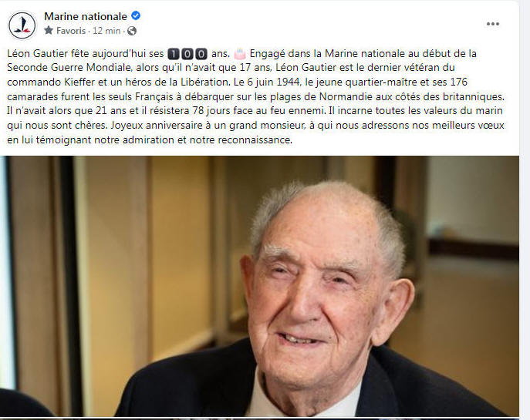
Task: Click the Favoris label
Action: click(71, 31)
